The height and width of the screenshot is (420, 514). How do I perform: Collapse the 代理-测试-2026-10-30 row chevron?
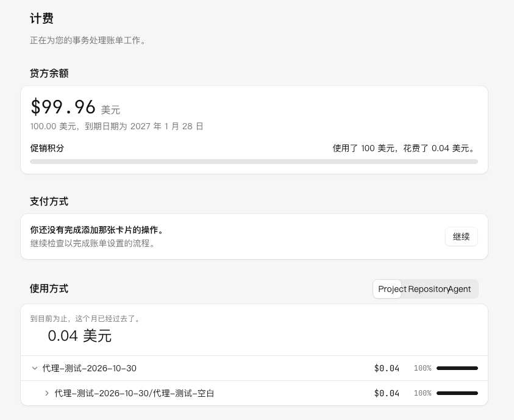point(34,368)
